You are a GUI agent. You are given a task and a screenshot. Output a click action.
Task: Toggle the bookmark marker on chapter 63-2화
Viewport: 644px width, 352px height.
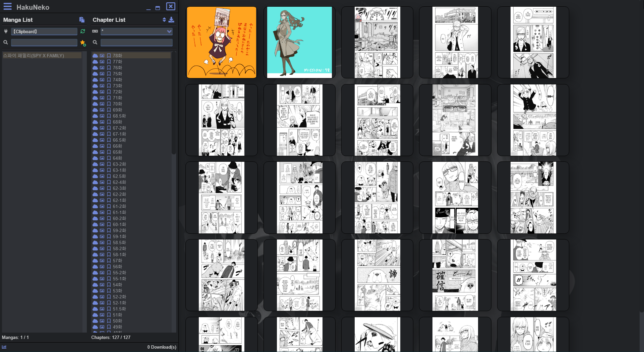click(109, 164)
